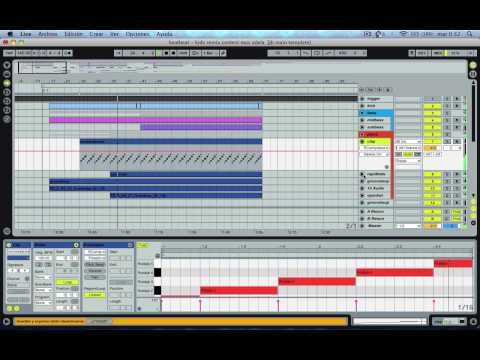Open File Browser 3 icon
Viewport: 480px width, 360px height.
tap(7, 110)
